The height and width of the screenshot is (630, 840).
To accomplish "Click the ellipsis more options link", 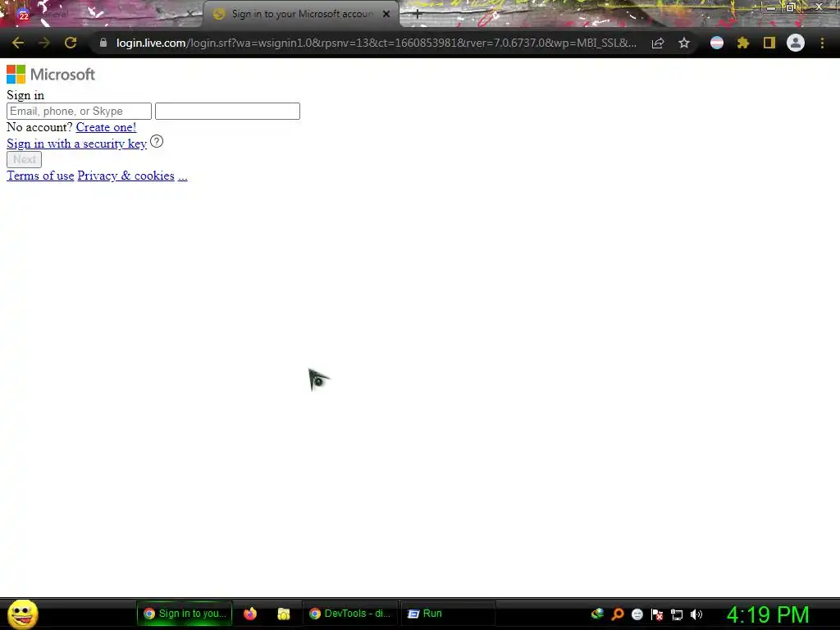I will coord(183,176).
